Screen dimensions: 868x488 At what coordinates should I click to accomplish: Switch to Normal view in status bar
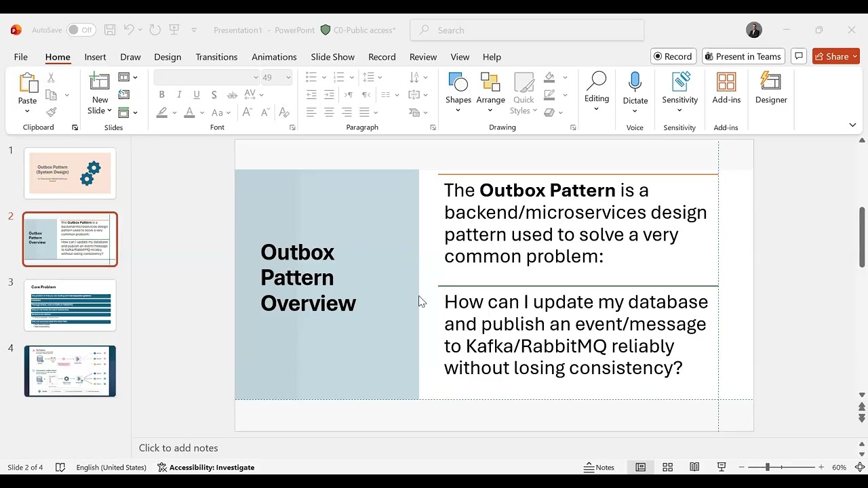(640, 468)
